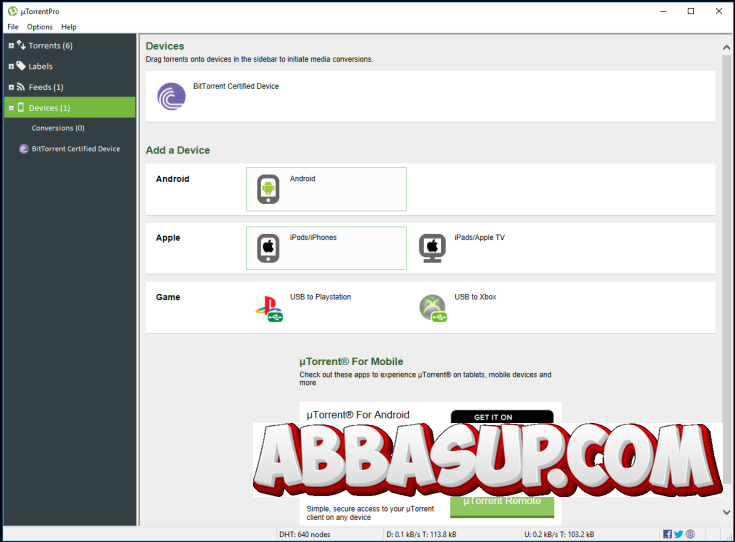
Task: Select BitTorrent Certified Device in sidebar
Action: click(x=75, y=149)
